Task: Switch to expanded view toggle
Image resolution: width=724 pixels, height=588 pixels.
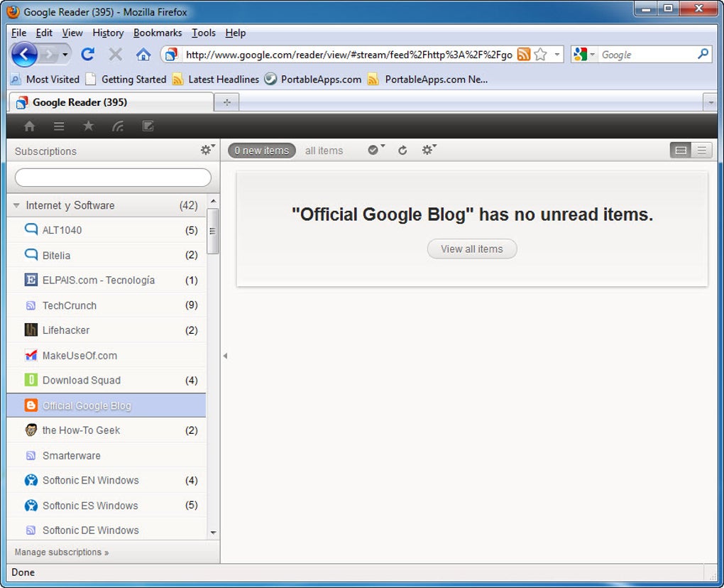Action: point(681,150)
